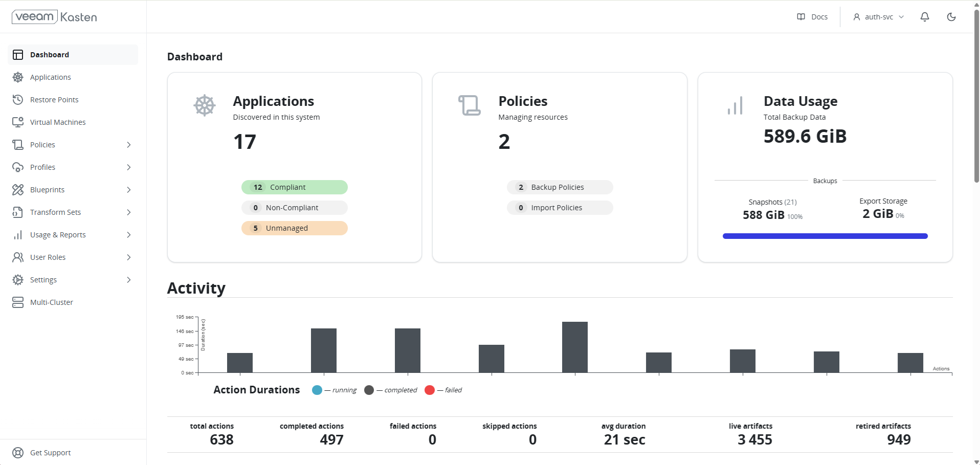This screenshot has width=980, height=465.
Task: Click the Virtual Machines monitor icon
Action: point(18,122)
